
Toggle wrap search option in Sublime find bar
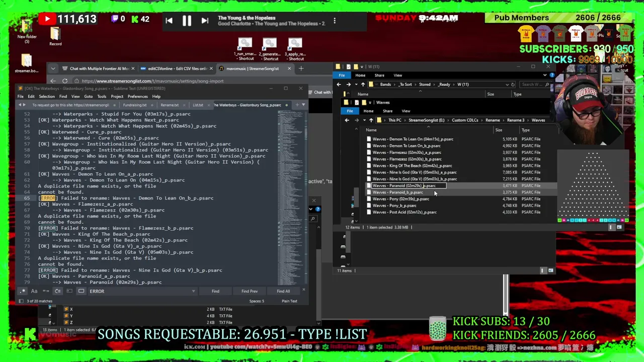click(57, 291)
